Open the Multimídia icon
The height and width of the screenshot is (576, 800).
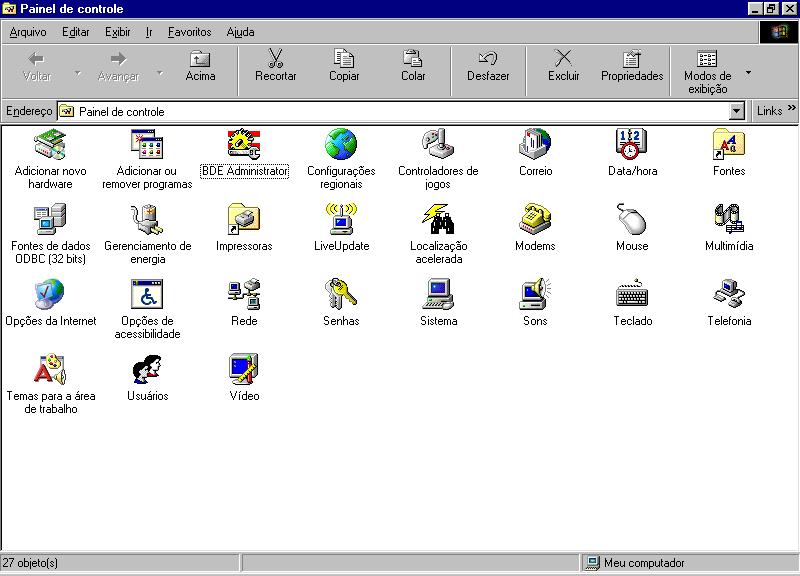[x=729, y=219]
